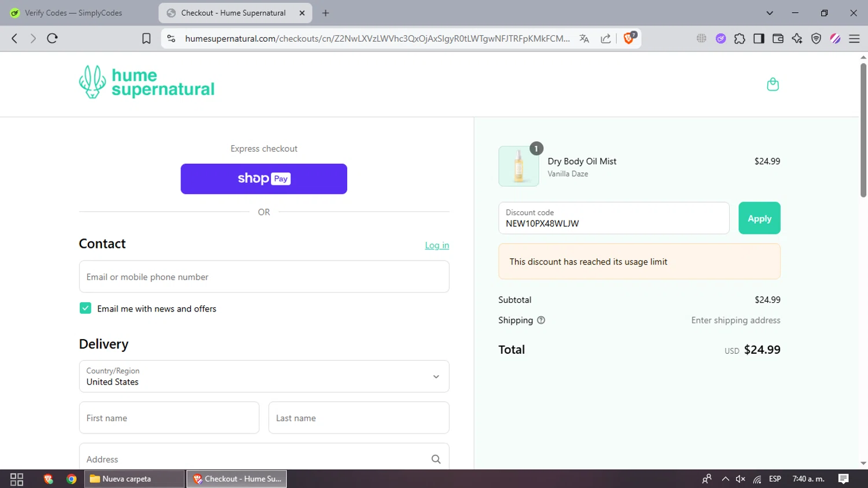Viewport: 868px width, 488px height.
Task: Bookmark this page
Action: tap(146, 38)
